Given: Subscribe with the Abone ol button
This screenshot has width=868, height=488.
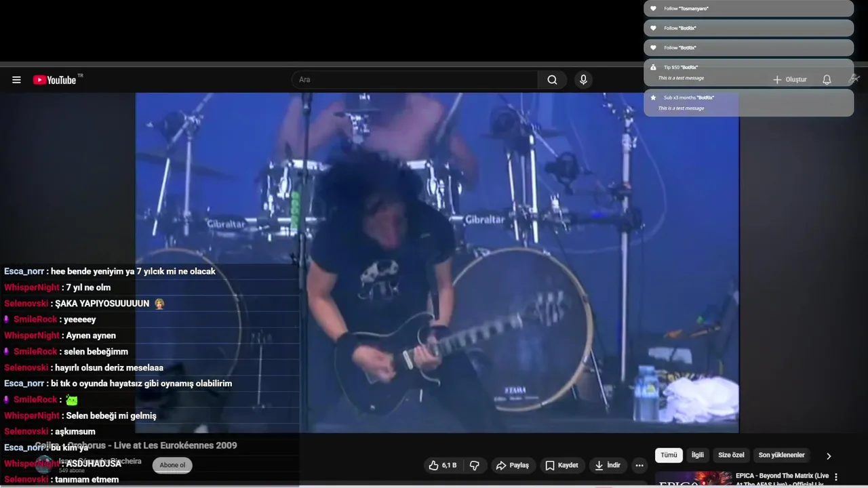Looking at the screenshot, I should pos(172,465).
